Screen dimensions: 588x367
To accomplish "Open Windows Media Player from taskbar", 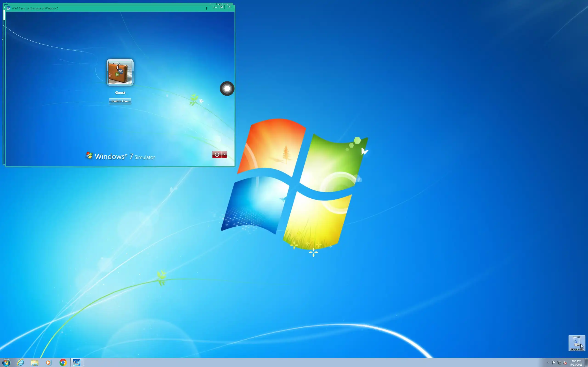I will (x=49, y=363).
